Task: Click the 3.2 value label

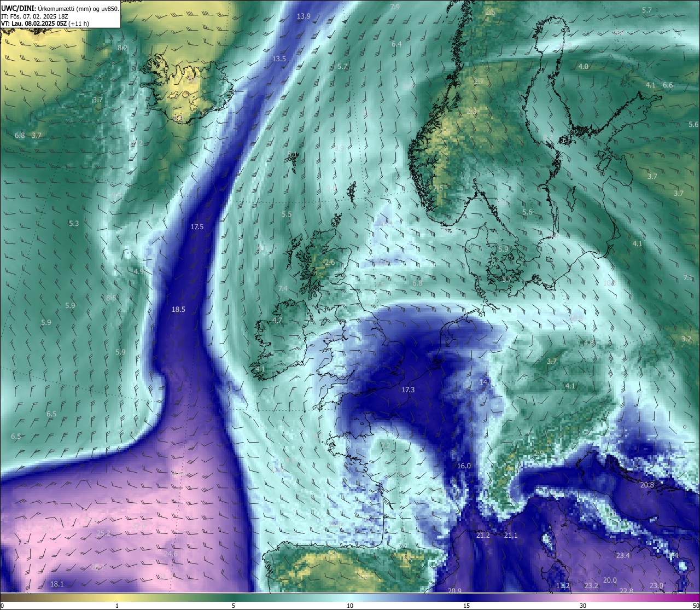Action: (686, 339)
